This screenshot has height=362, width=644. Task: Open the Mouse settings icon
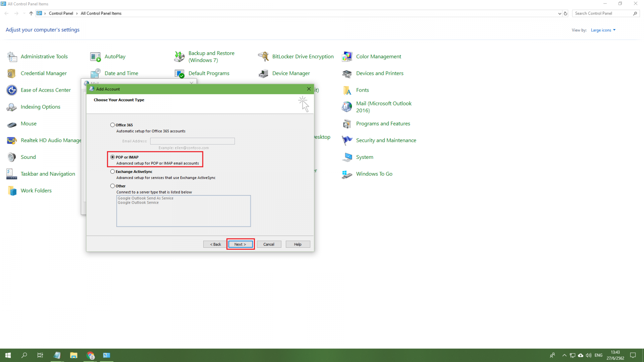pos(12,124)
